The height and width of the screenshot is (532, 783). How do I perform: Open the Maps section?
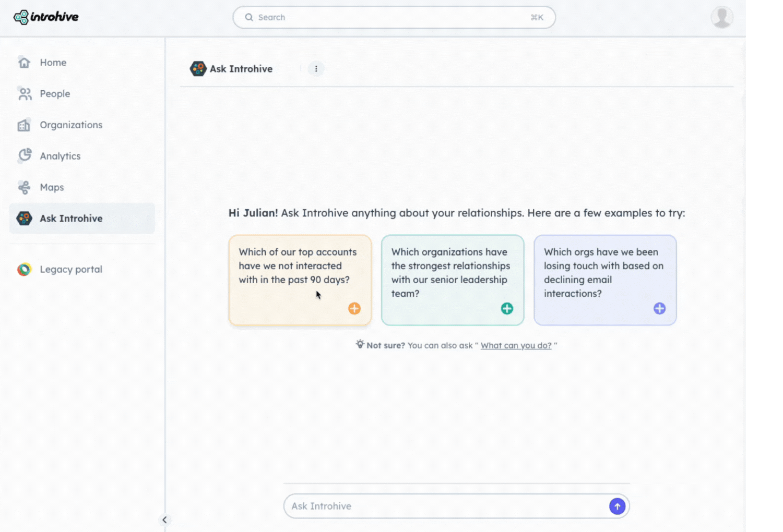coord(82,187)
